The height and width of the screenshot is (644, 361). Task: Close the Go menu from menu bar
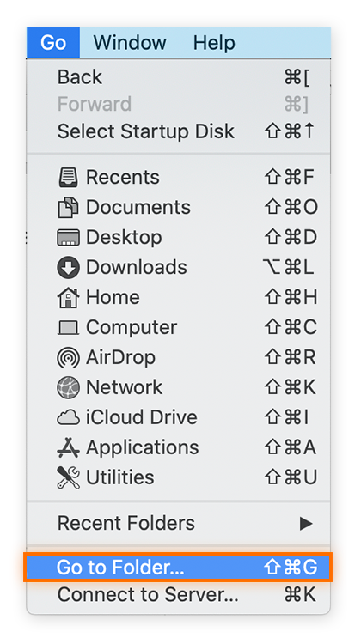(53, 43)
